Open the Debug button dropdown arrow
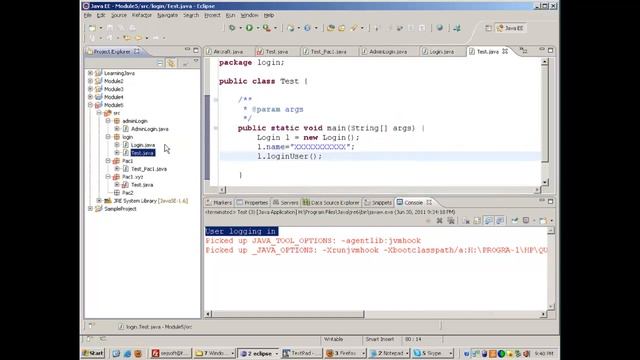The height and width of the screenshot is (360, 640). coord(240,28)
